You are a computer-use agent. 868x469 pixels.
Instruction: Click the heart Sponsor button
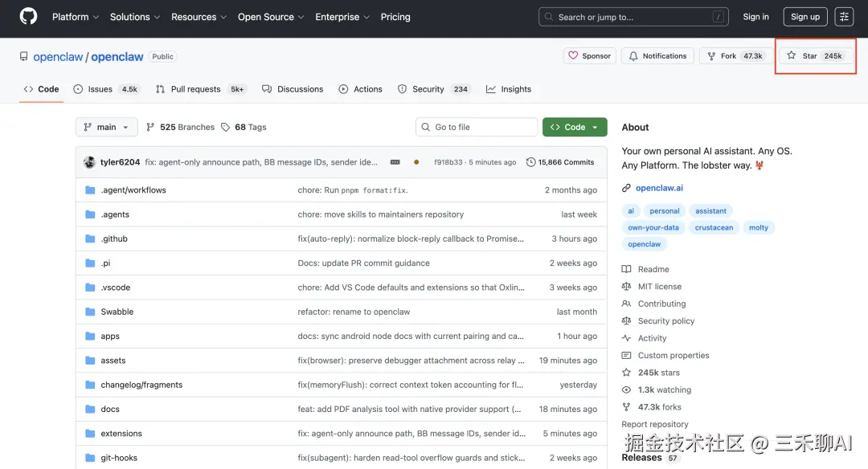590,56
